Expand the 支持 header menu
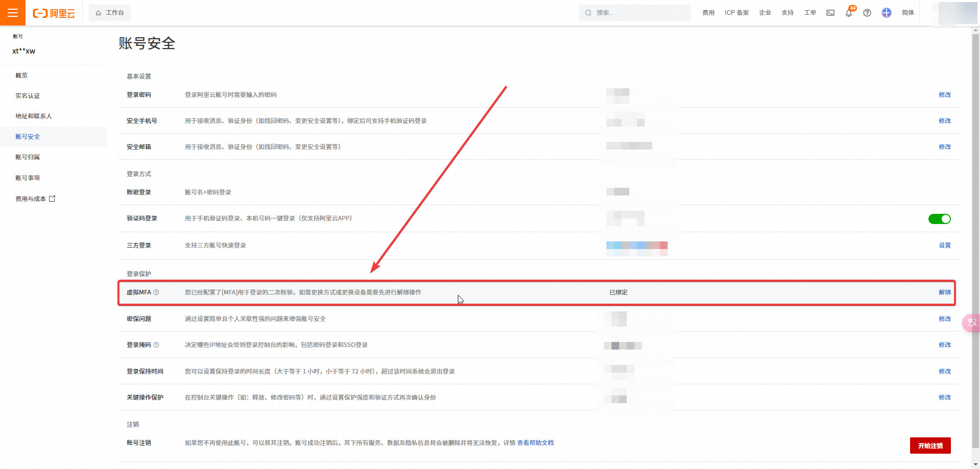The width and height of the screenshot is (980, 469). (x=788, y=13)
